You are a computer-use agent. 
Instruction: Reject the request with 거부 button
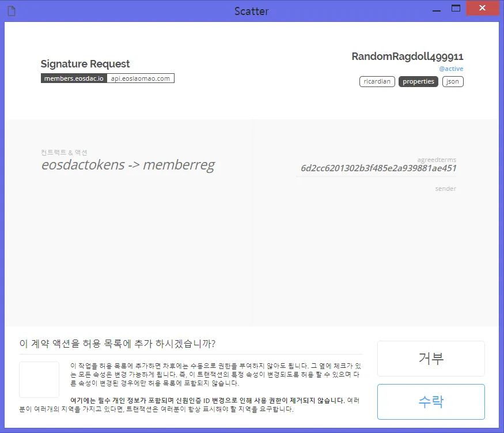tap(431, 359)
